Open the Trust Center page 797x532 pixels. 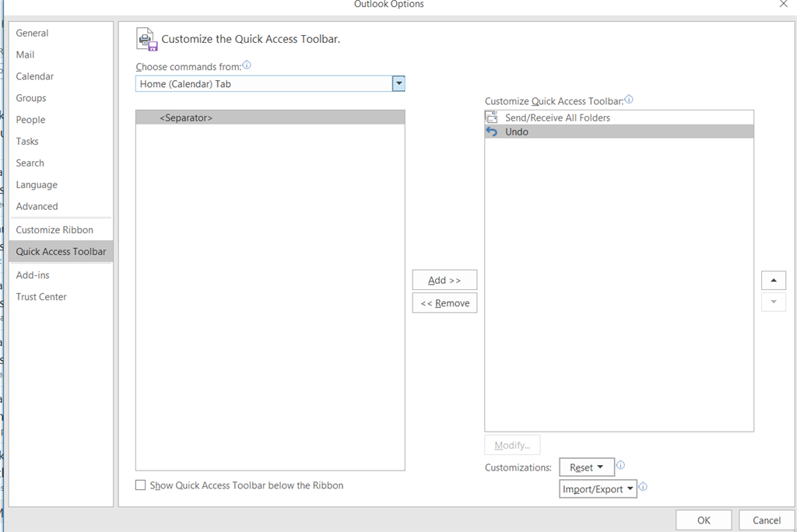point(61,297)
